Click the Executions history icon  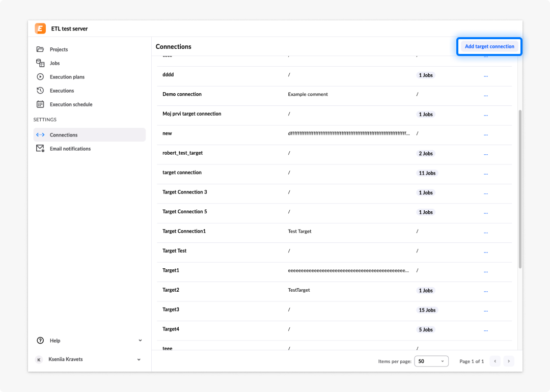[40, 91]
